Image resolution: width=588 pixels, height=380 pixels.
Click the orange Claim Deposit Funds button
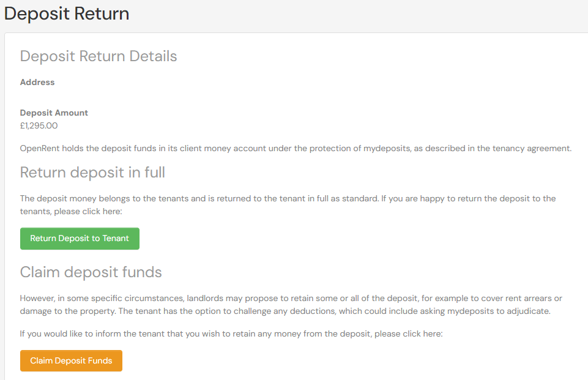pyautogui.click(x=71, y=361)
